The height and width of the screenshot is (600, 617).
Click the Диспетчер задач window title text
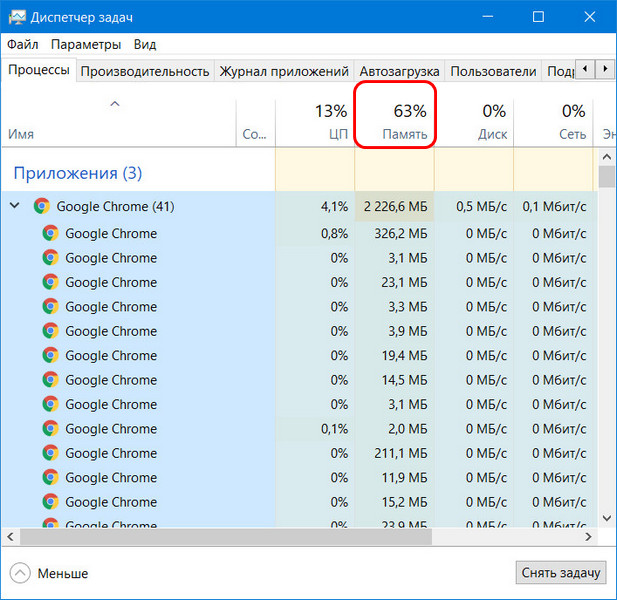click(x=81, y=17)
